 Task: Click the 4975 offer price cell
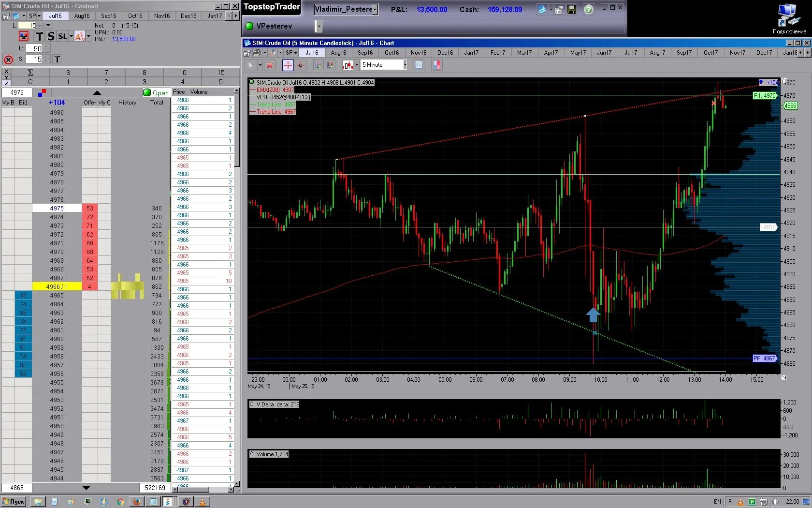coord(90,208)
